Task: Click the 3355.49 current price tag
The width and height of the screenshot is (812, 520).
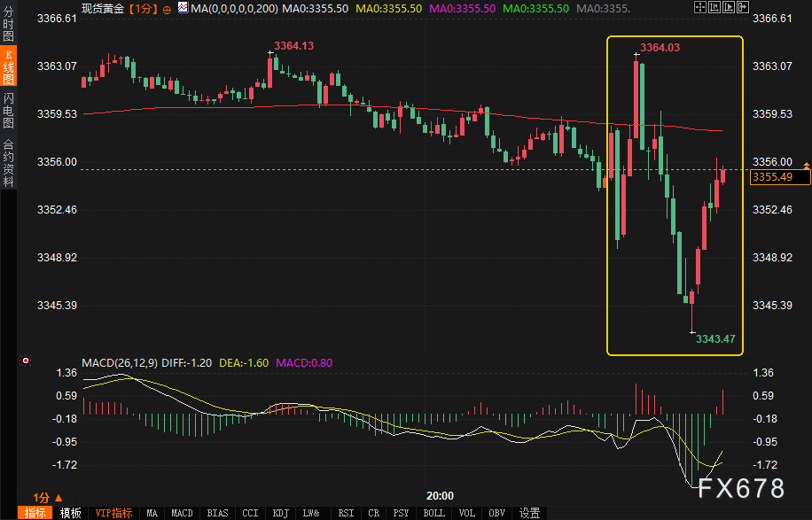Action: click(x=780, y=177)
